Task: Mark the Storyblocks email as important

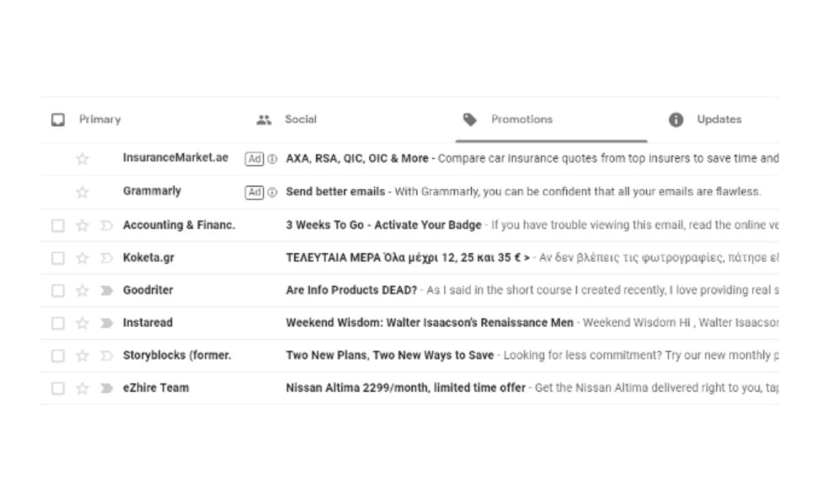Action: (x=106, y=356)
